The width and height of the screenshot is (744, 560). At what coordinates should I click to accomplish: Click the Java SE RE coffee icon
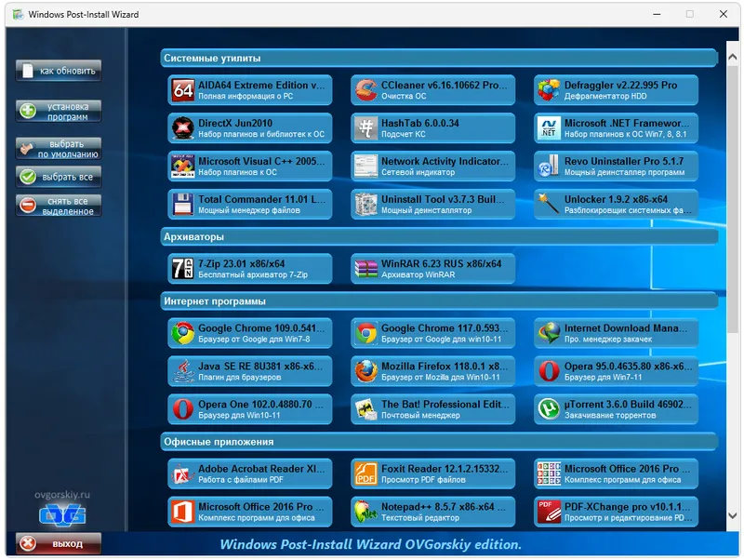[x=182, y=371]
